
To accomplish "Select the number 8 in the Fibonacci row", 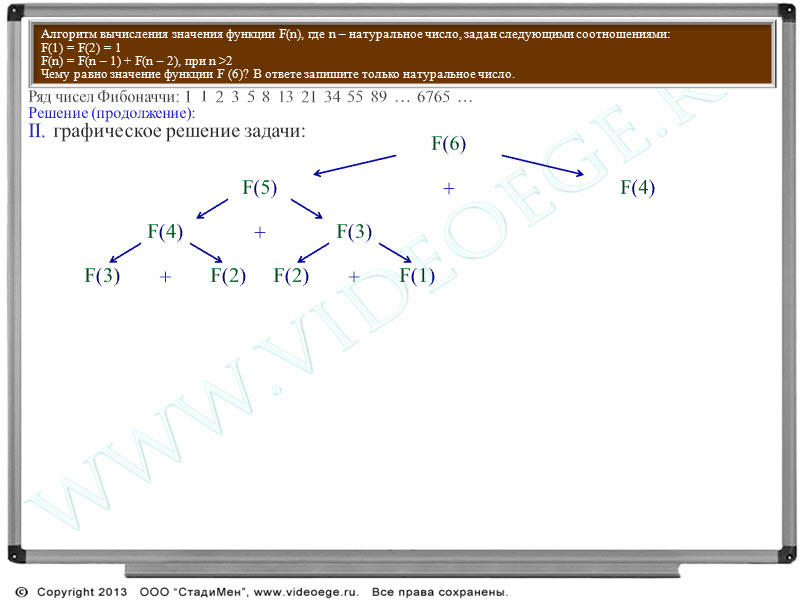I will tap(266, 96).
